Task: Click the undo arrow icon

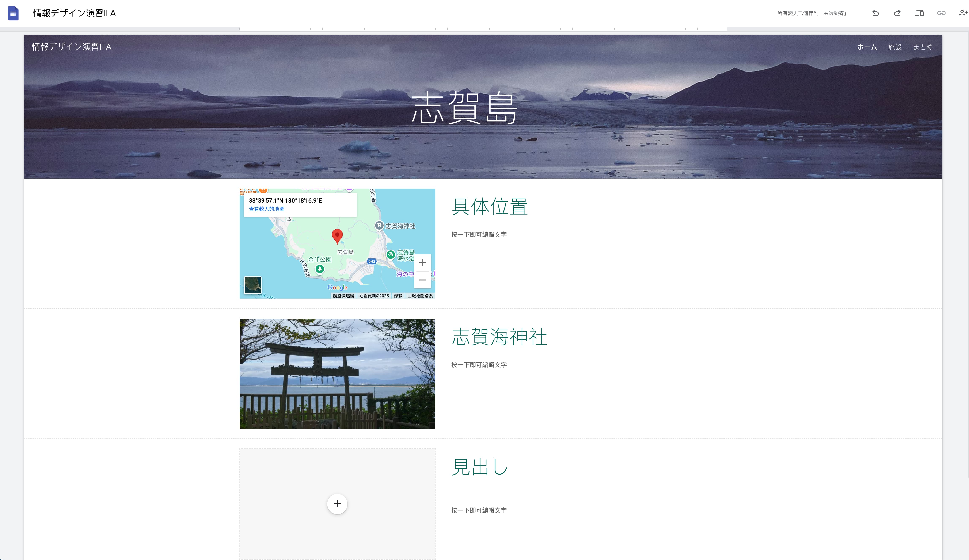Action: tap(875, 13)
